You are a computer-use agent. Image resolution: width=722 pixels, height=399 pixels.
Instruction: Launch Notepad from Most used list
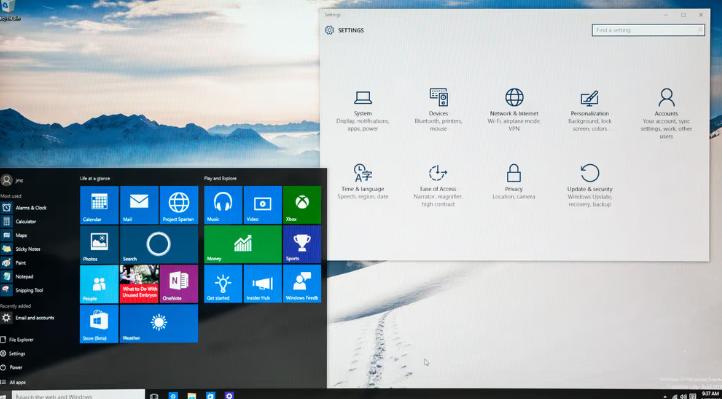(x=25, y=277)
